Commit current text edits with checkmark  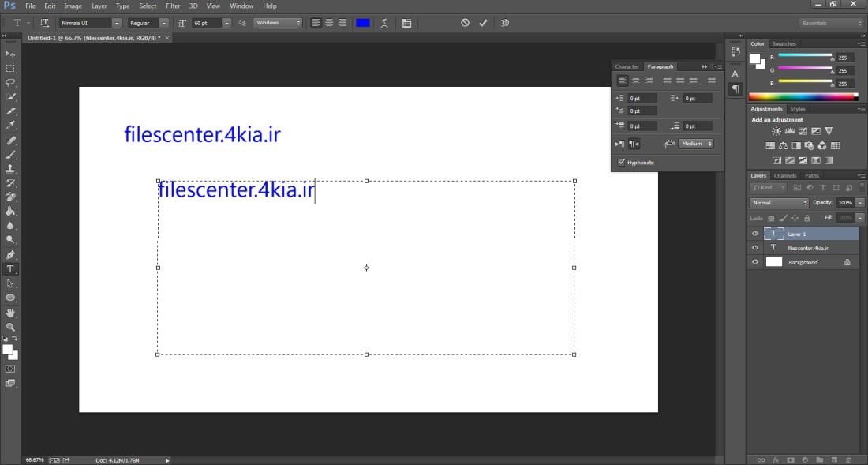(x=483, y=23)
